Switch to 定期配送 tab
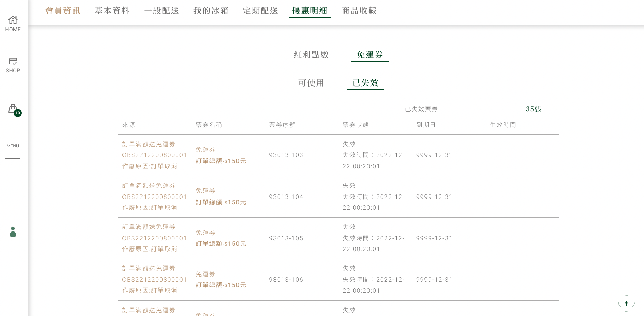Screen dimensions: 644x316 (261, 11)
